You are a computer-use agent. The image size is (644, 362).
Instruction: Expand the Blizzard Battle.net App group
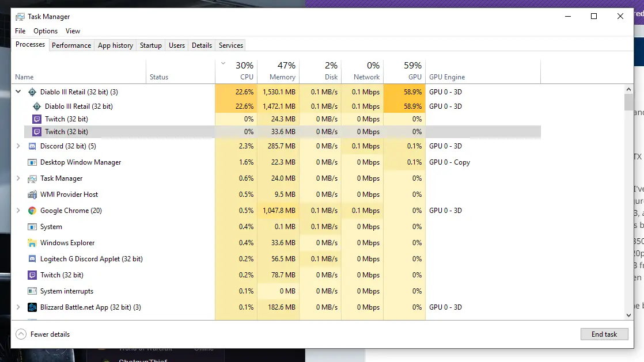click(18, 307)
